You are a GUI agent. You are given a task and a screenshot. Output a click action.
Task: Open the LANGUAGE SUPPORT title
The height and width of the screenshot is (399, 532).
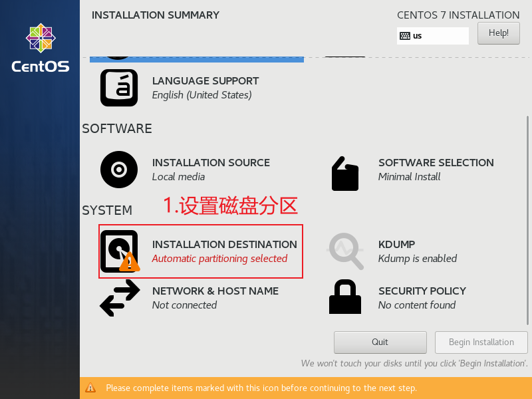pyautogui.click(x=205, y=81)
